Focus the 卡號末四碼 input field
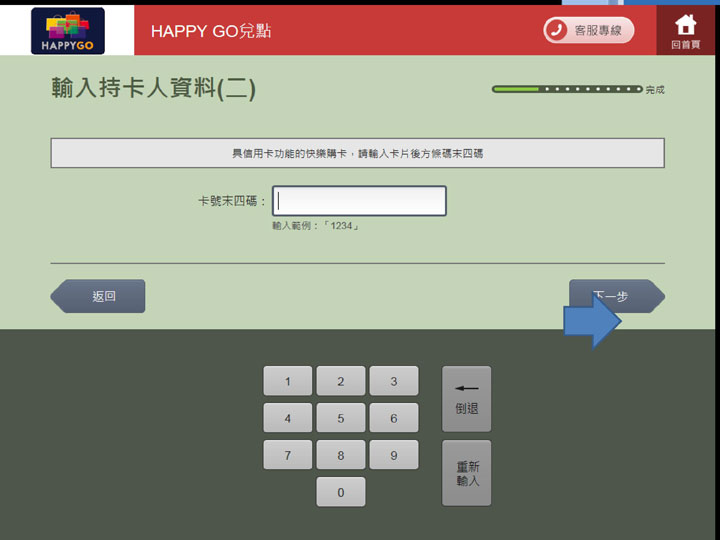The image size is (720, 540). coord(359,201)
